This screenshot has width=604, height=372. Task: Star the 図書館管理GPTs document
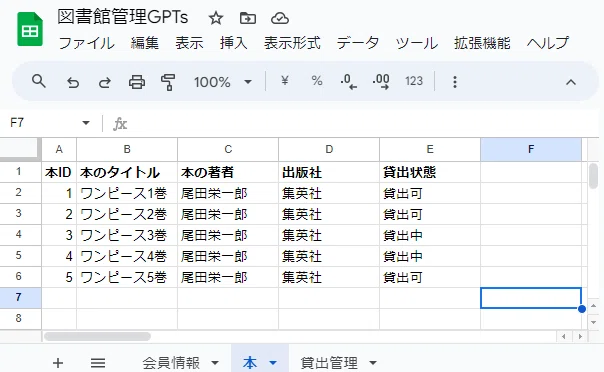216,18
